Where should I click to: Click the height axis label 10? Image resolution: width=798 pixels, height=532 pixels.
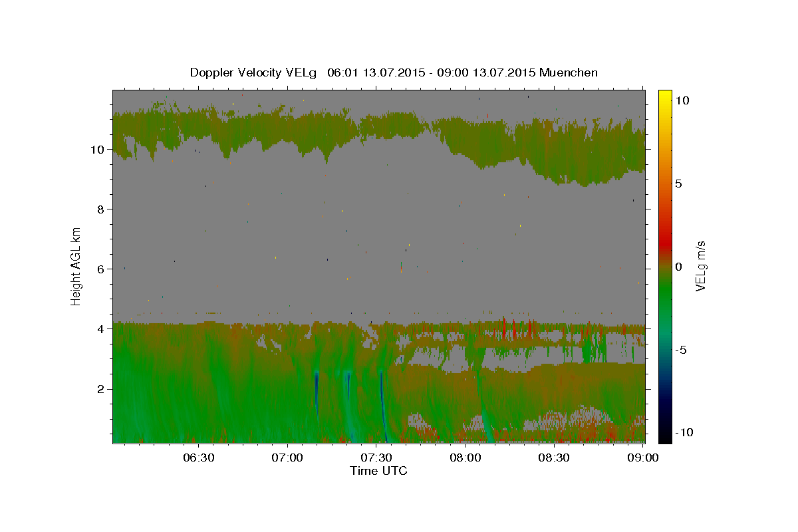coord(98,150)
